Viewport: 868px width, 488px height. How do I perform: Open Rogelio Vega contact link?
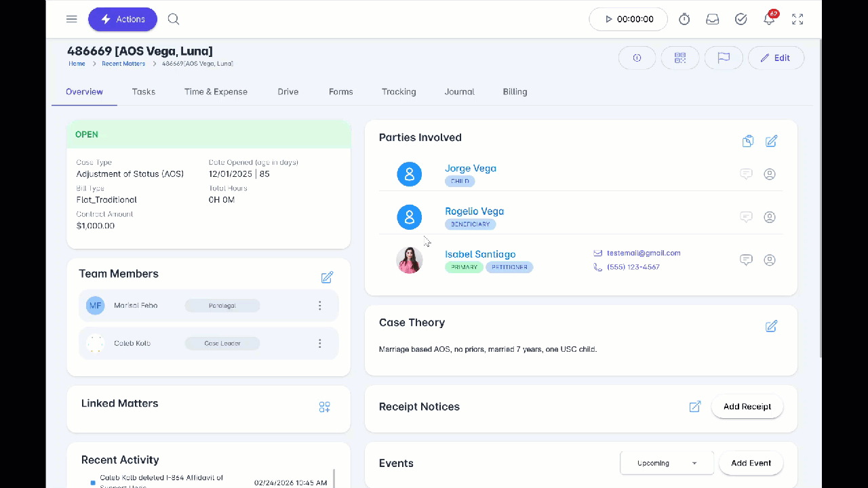[474, 211]
